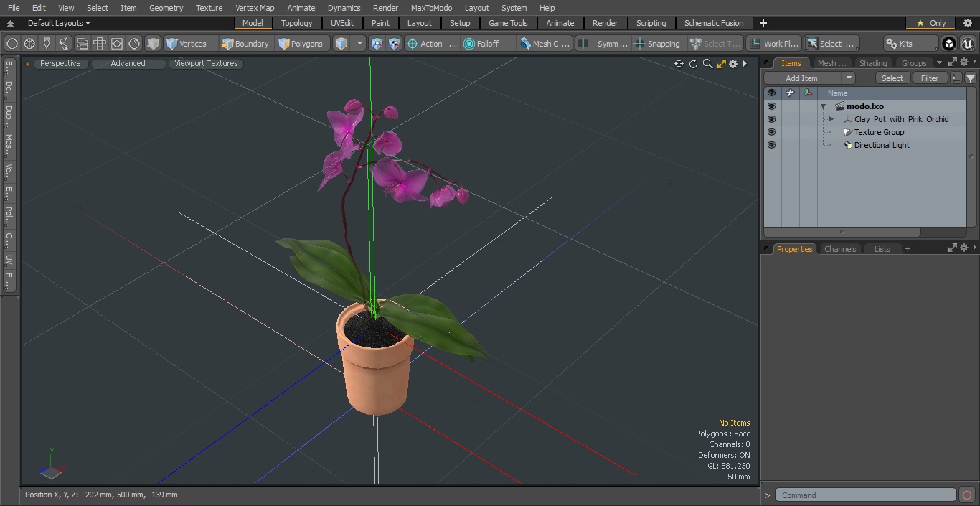Click the Unreal Engine icon
This screenshot has height=506, width=980.
coord(968,44)
